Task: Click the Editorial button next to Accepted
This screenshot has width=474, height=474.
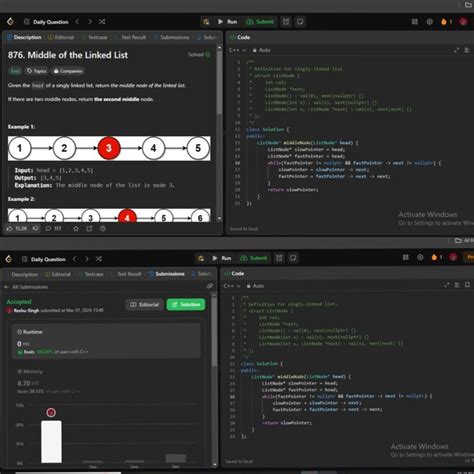Action: click(144, 304)
